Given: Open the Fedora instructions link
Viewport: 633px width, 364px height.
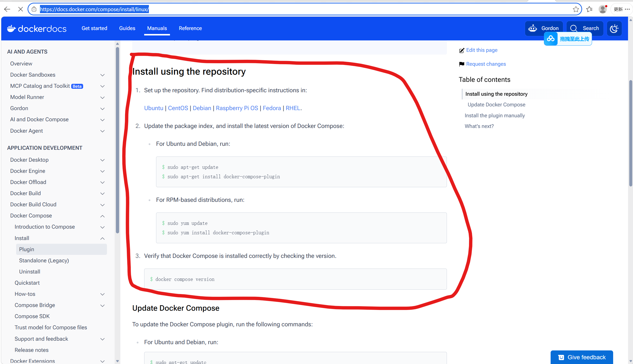Looking at the screenshot, I should coord(272,108).
